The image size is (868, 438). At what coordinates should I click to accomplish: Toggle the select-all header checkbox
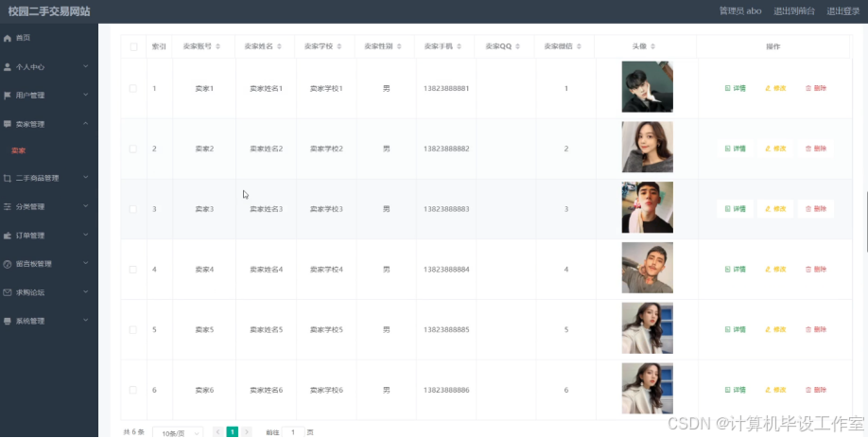pos(133,47)
